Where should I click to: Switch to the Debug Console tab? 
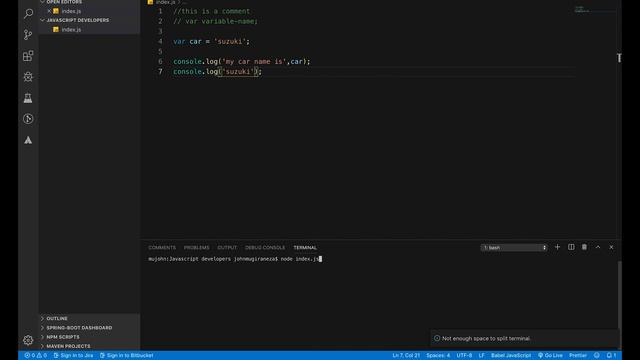tap(265, 248)
